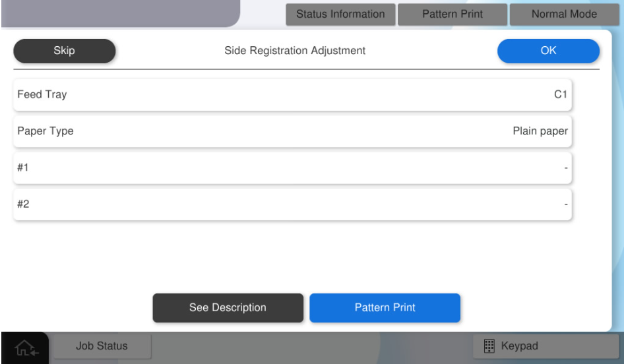Screen dimensions: 624x364
Task: Start the blue Pattern Print button
Action: coord(385,308)
